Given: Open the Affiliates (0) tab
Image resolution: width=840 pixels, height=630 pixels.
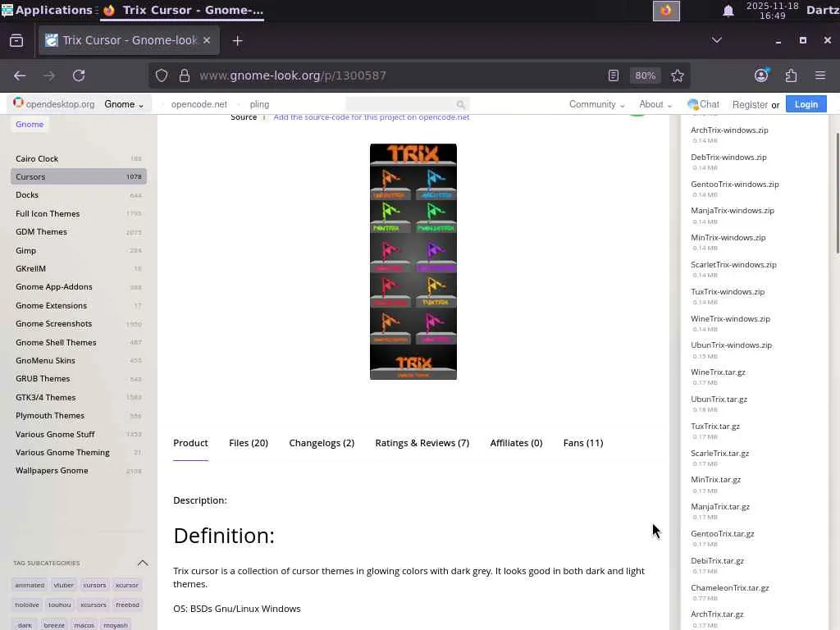Looking at the screenshot, I should 516,443.
